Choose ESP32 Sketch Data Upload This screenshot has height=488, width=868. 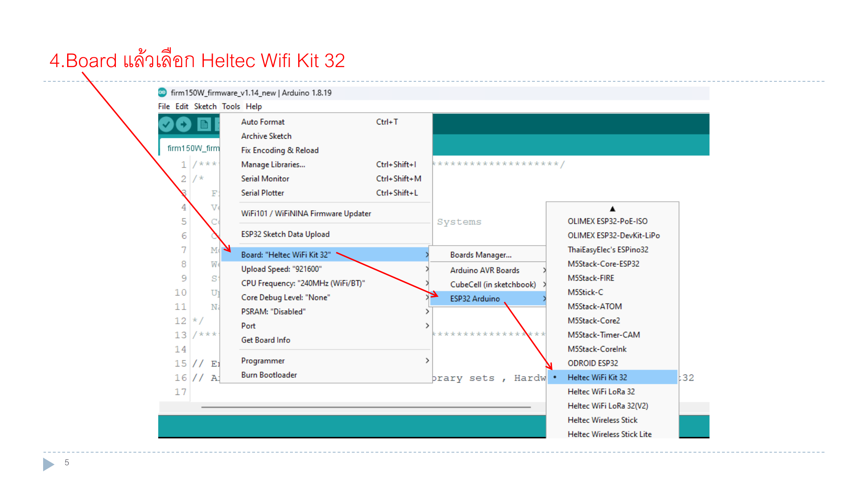coord(326,234)
